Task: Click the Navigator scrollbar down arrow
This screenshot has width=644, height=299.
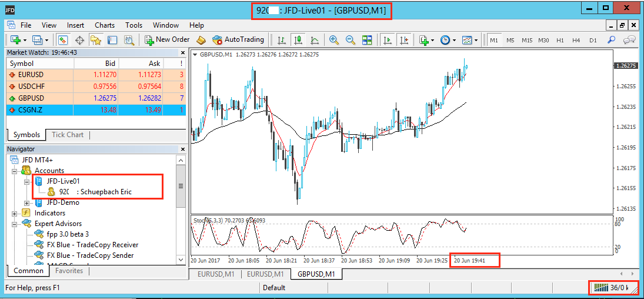Action: [x=181, y=259]
